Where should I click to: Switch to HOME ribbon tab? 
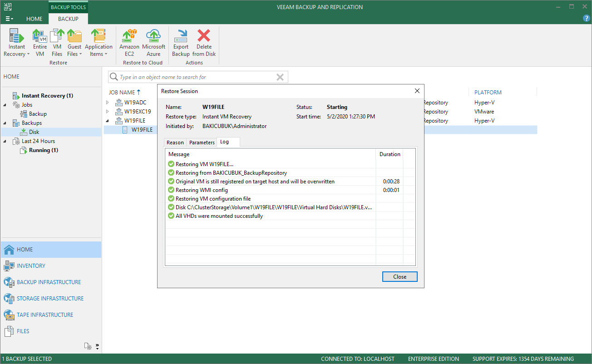point(34,19)
